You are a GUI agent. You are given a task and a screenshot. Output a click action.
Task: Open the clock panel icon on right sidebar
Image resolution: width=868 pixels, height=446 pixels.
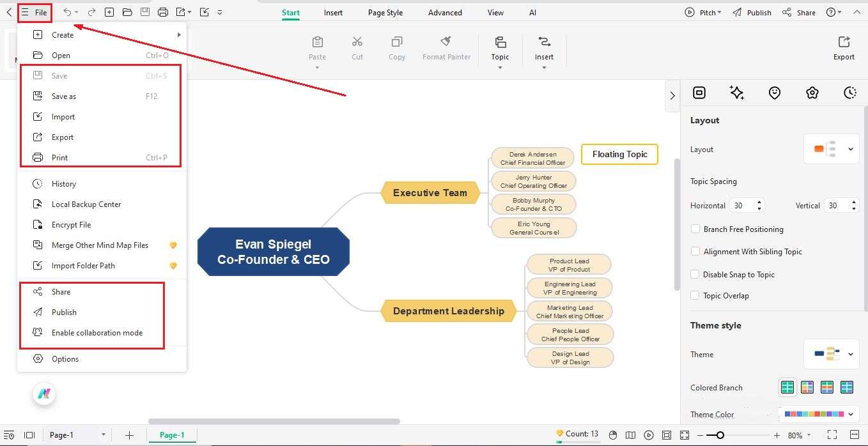coord(849,93)
